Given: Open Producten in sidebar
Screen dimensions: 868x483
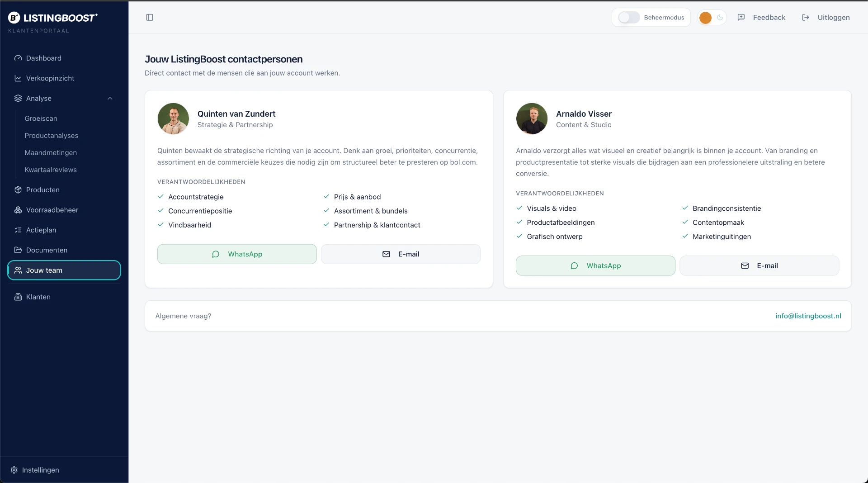Looking at the screenshot, I should click(64, 190).
